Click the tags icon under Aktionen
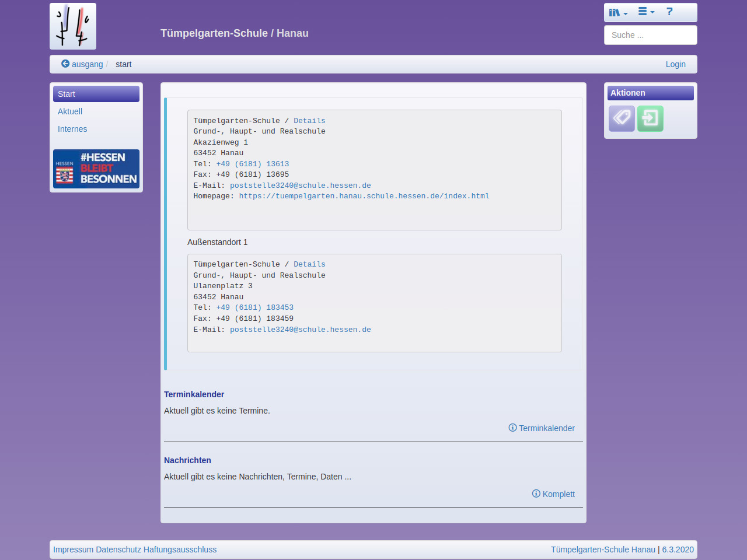The width and height of the screenshot is (747, 560). coord(622,118)
